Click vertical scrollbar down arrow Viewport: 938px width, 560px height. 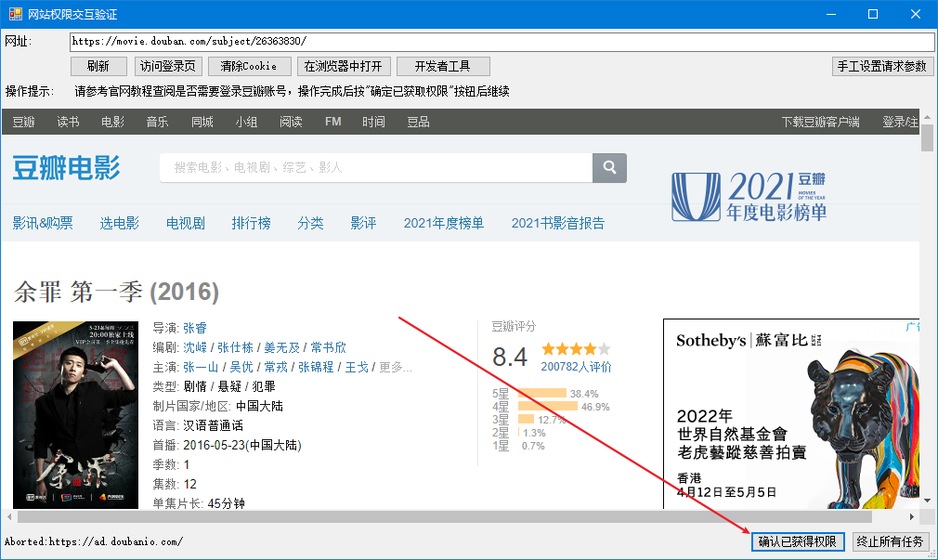[x=927, y=501]
